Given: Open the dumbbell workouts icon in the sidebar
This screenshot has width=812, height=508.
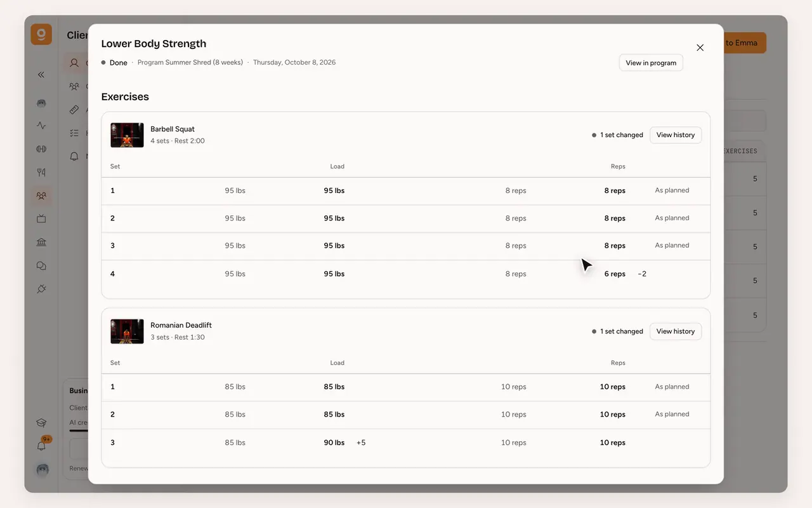Looking at the screenshot, I should coord(41,149).
